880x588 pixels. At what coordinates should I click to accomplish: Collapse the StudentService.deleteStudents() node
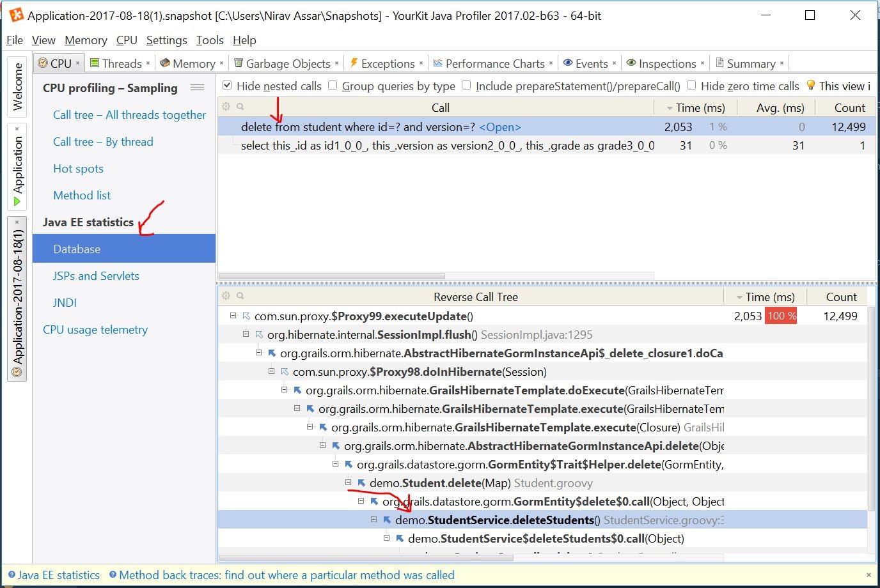point(374,520)
